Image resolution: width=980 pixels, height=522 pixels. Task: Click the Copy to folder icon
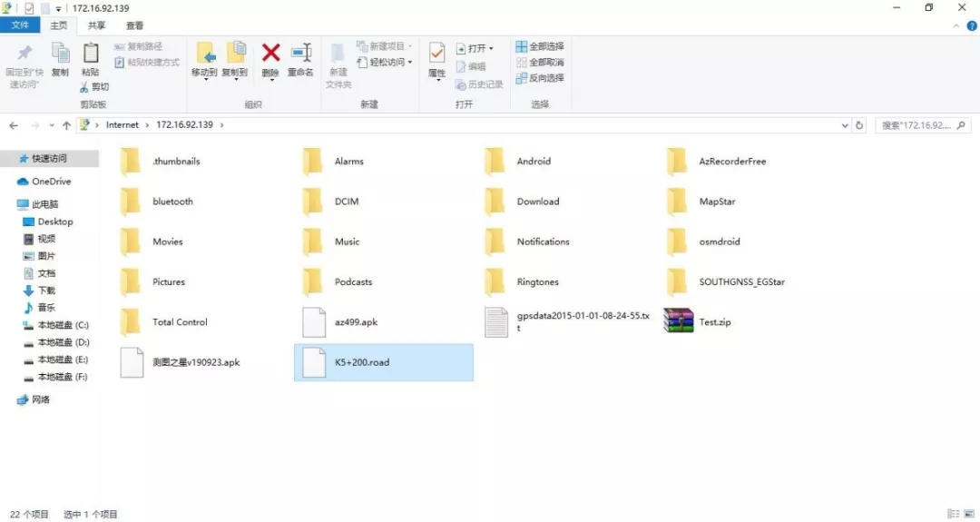[x=236, y=54]
